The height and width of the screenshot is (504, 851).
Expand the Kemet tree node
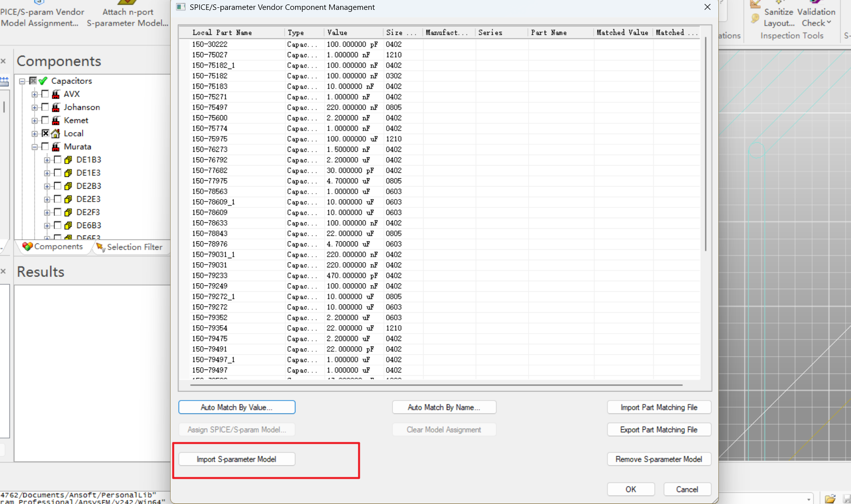point(35,121)
